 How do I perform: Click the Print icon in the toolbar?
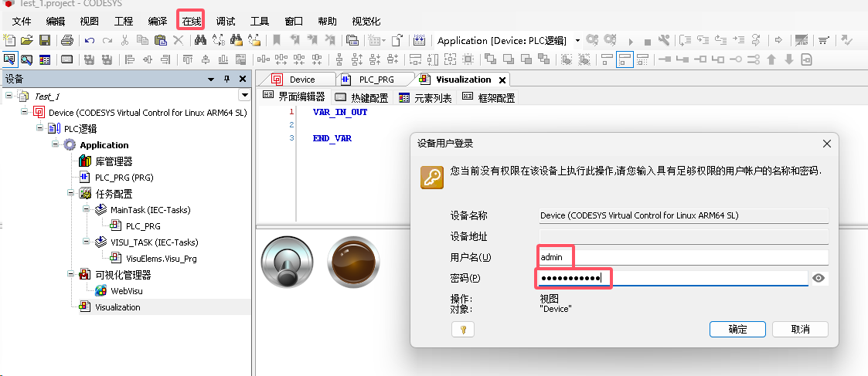(x=67, y=40)
